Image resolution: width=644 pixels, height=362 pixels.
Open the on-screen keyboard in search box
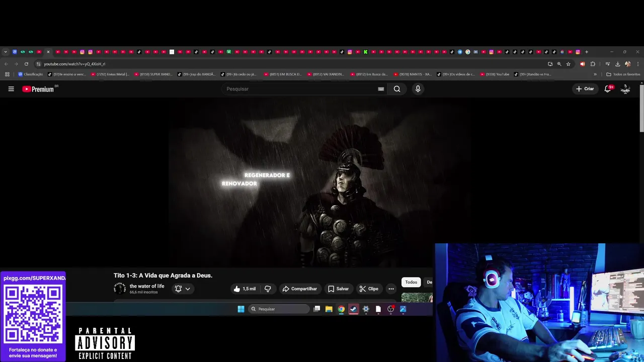tap(381, 89)
